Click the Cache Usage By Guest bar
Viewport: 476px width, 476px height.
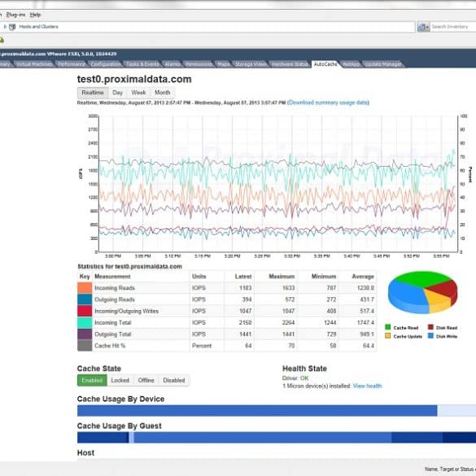pos(277,438)
